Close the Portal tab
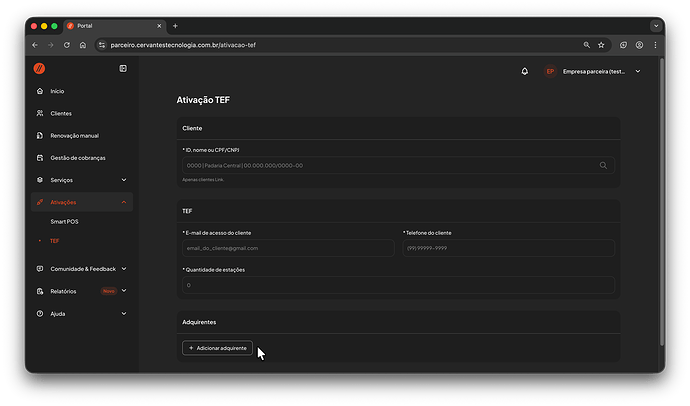The width and height of the screenshot is (690, 406). pos(159,26)
